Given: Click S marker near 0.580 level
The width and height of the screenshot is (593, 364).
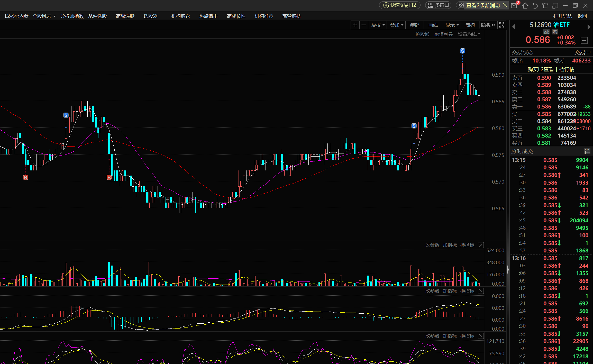Looking at the screenshot, I should (414, 126).
